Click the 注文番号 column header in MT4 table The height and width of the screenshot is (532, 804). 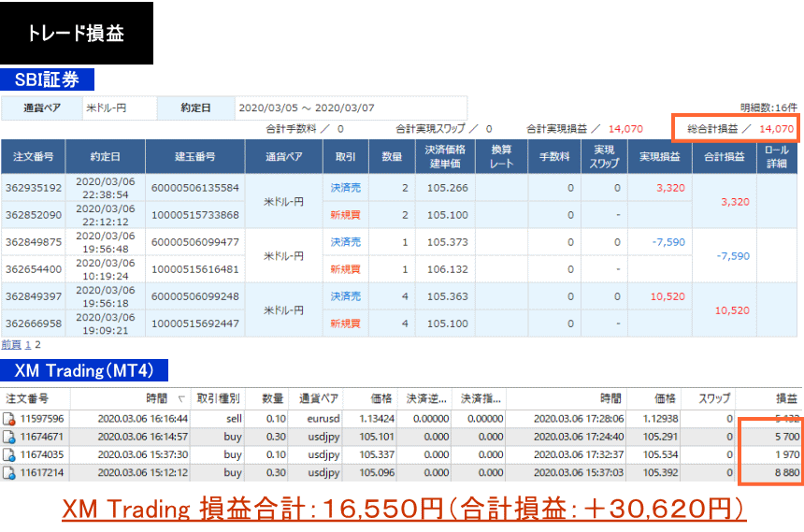22,398
